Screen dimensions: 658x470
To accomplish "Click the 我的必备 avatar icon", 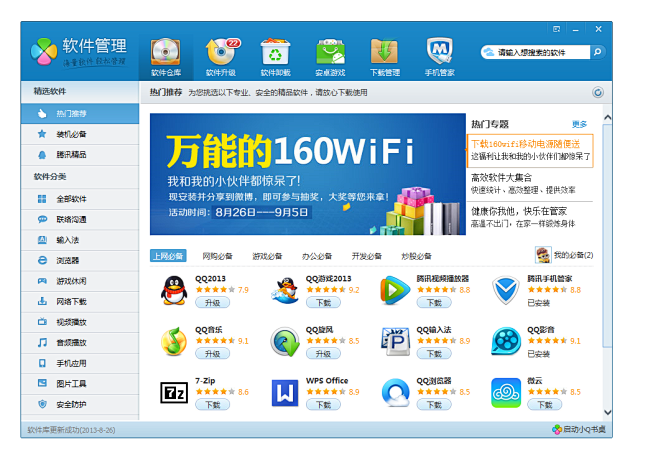I will point(543,255).
